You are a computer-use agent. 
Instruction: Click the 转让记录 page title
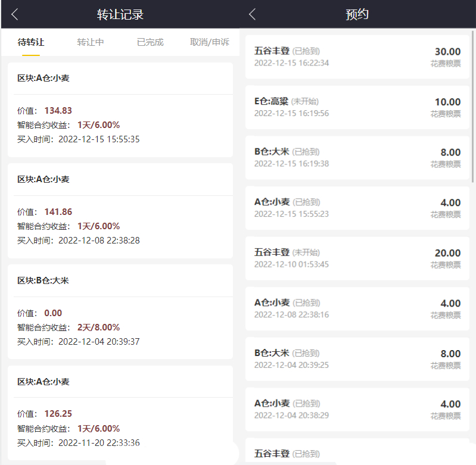click(x=120, y=14)
